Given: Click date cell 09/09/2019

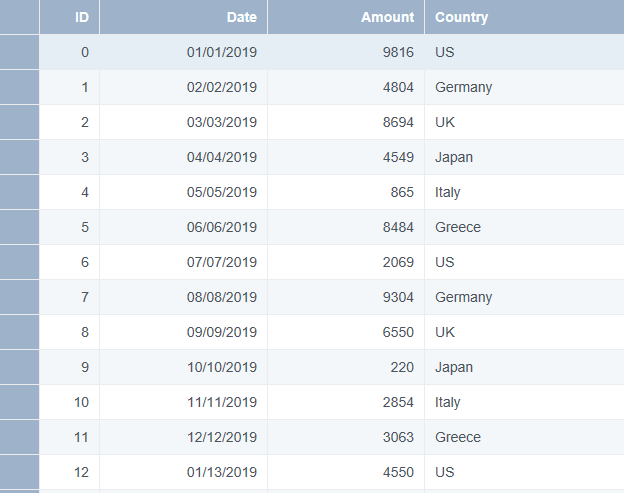Looking at the screenshot, I should click(183, 332).
